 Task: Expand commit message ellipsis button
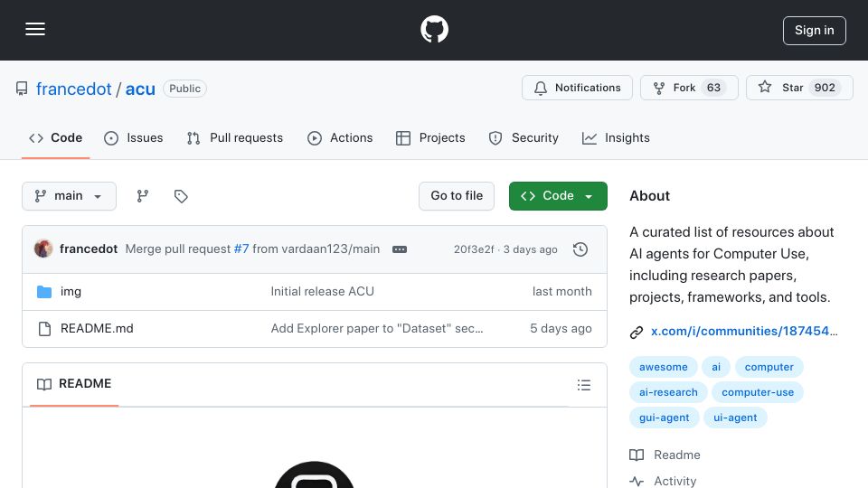click(400, 249)
